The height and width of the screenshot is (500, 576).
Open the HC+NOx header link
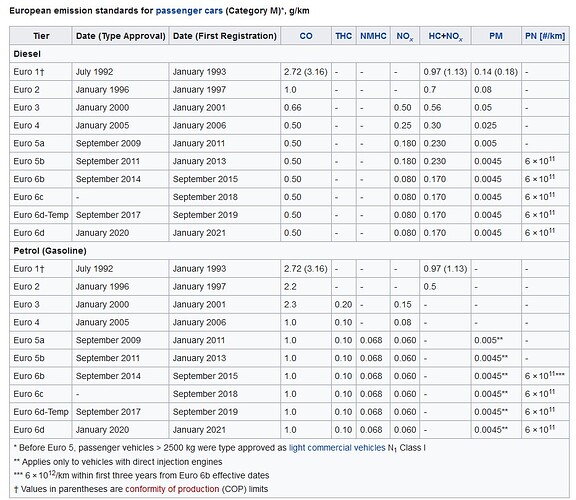[445, 36]
